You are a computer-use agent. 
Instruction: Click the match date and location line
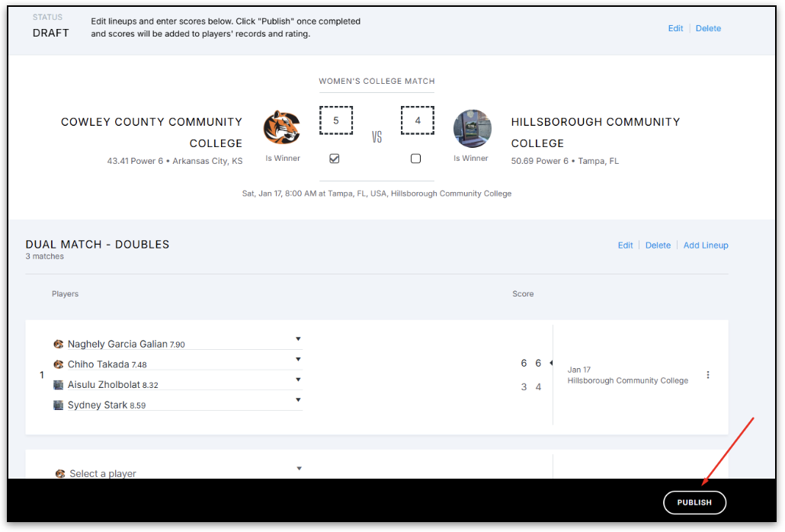[376, 194]
